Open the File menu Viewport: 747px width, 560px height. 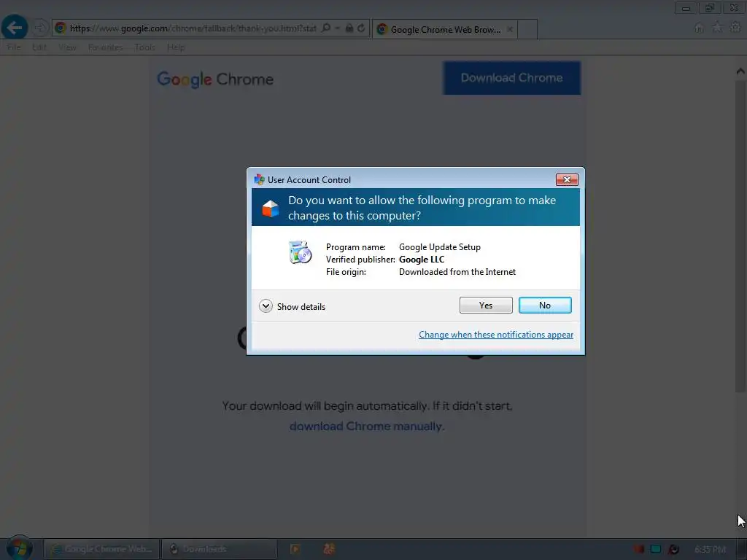tap(14, 47)
